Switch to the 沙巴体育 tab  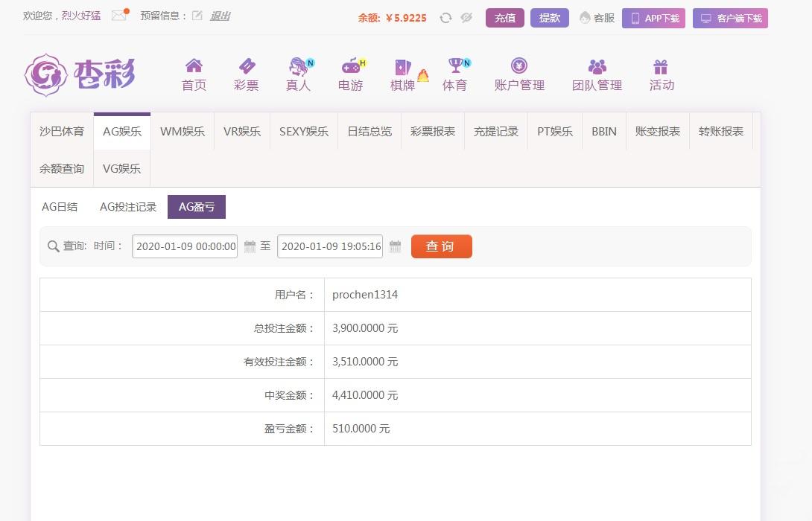click(62, 131)
